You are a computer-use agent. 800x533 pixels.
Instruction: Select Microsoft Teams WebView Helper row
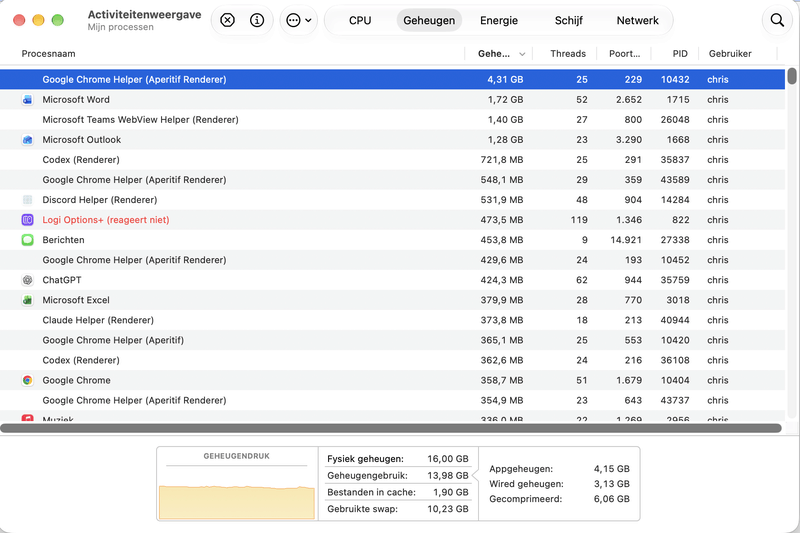pyautogui.click(x=392, y=119)
